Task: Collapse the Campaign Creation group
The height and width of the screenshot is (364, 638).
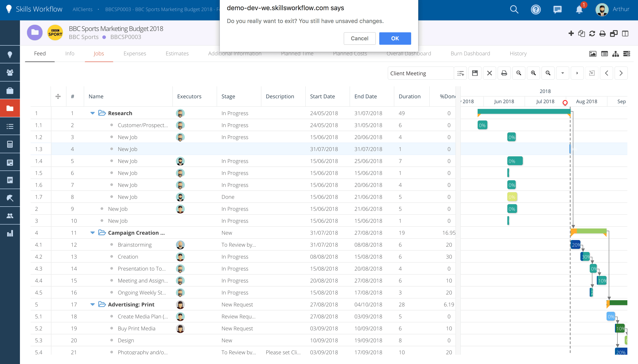Action: click(x=93, y=233)
